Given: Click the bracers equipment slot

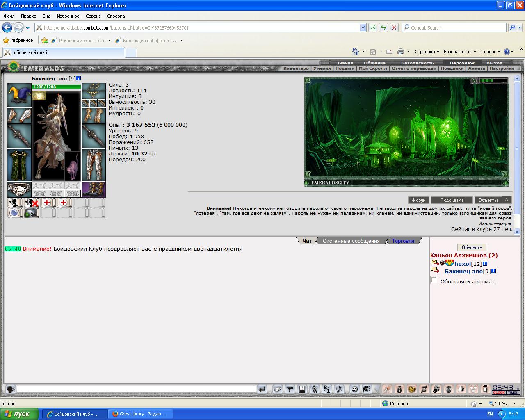Looking at the screenshot, I should tap(19, 116).
